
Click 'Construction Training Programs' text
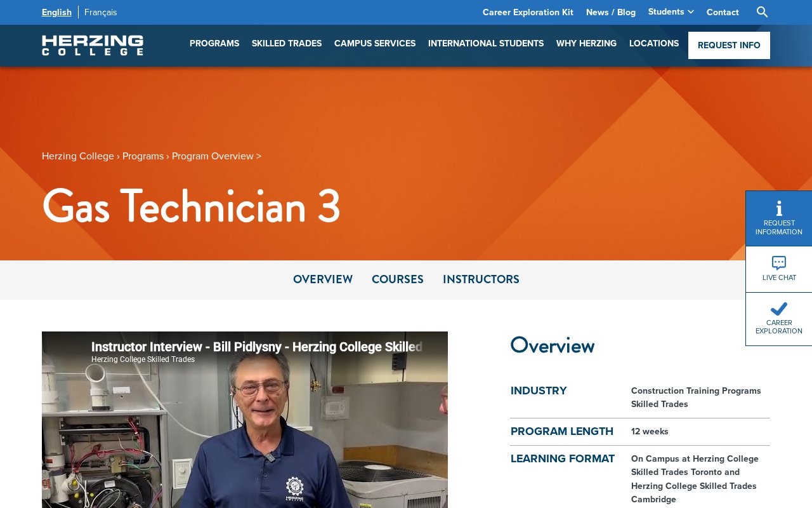click(696, 391)
